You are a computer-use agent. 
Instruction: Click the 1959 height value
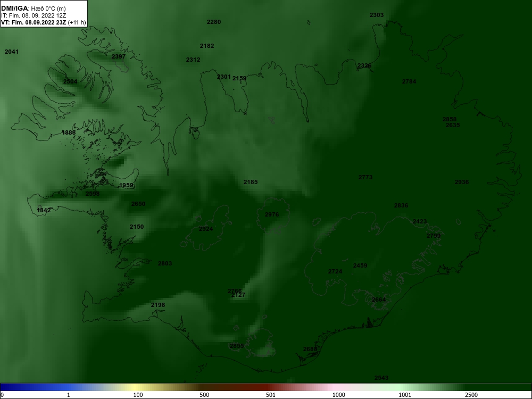(126, 185)
